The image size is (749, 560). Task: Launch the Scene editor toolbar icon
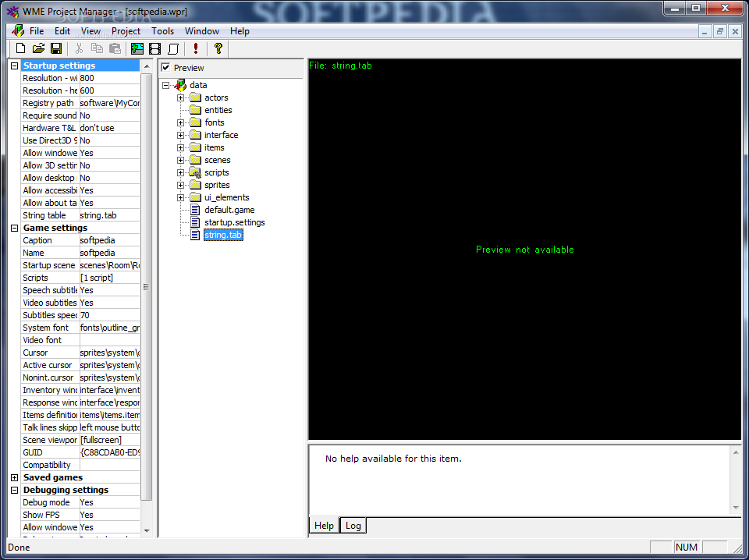point(137,48)
